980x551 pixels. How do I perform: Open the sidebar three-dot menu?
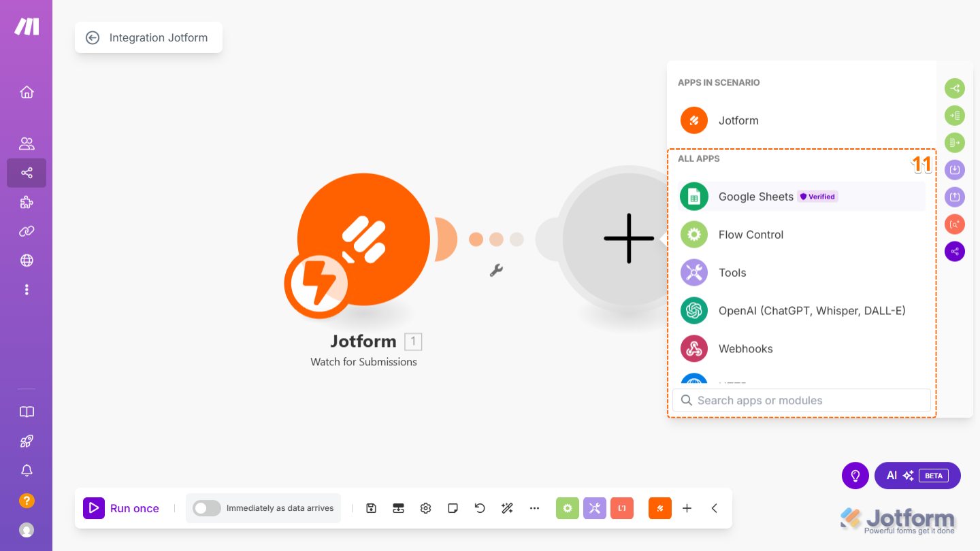click(27, 289)
